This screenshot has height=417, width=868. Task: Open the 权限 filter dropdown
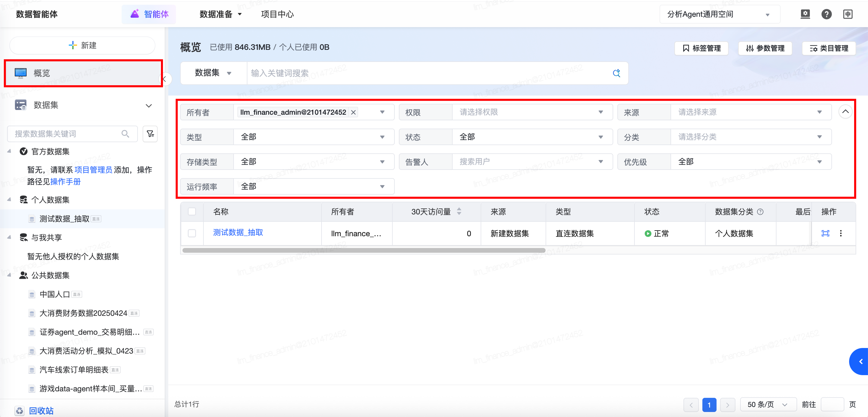(x=532, y=112)
